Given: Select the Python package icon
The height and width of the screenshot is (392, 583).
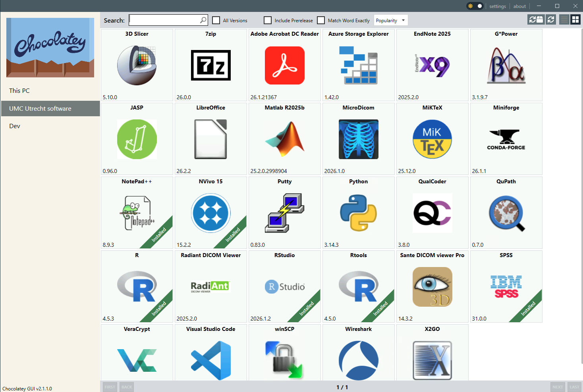Looking at the screenshot, I should click(x=358, y=213).
